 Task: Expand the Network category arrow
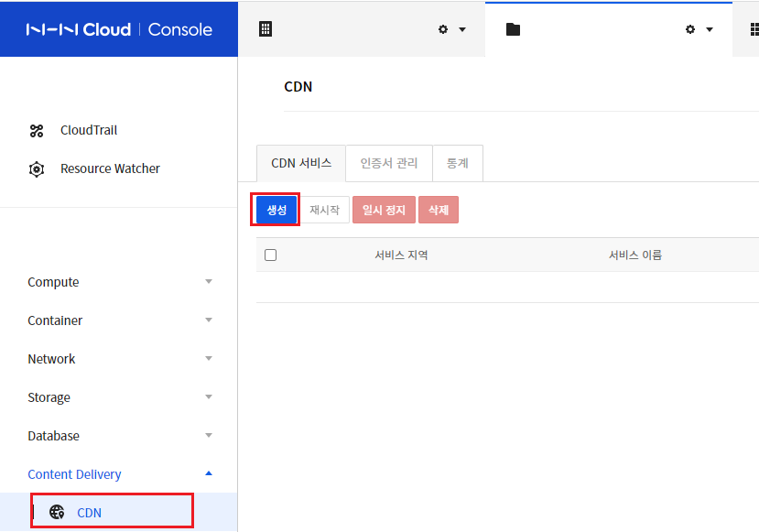pos(209,359)
